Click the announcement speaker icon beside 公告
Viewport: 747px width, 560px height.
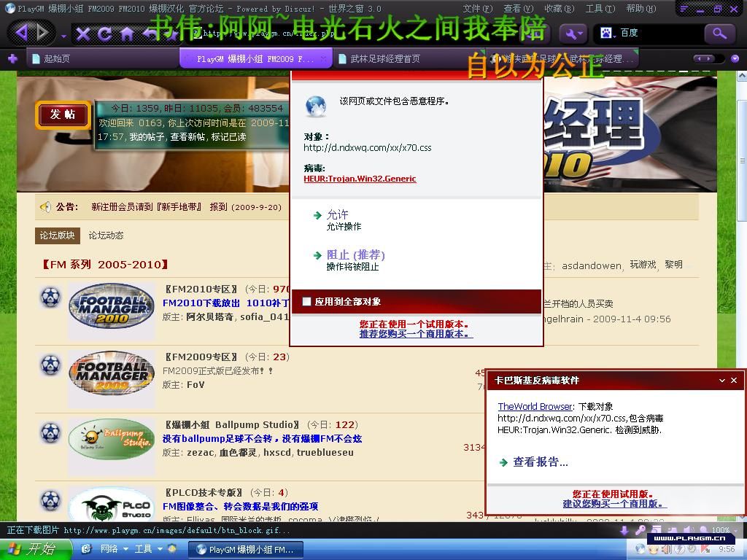tap(45, 206)
